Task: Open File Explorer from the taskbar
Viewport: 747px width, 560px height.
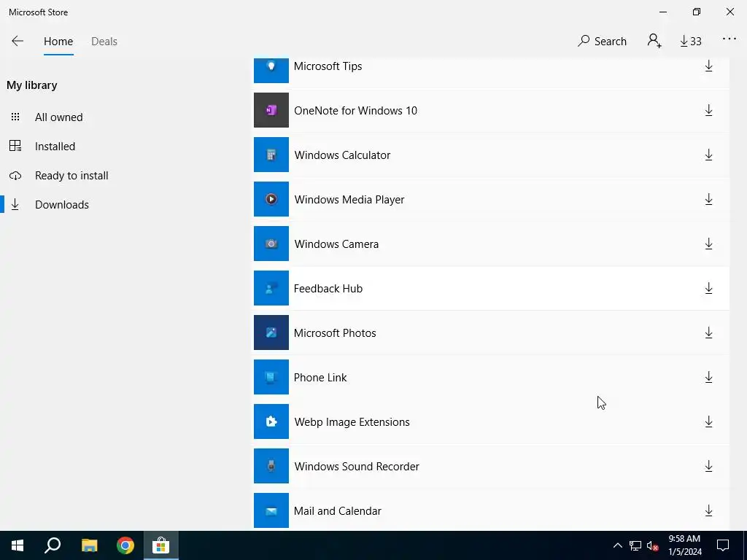Action: (89, 545)
